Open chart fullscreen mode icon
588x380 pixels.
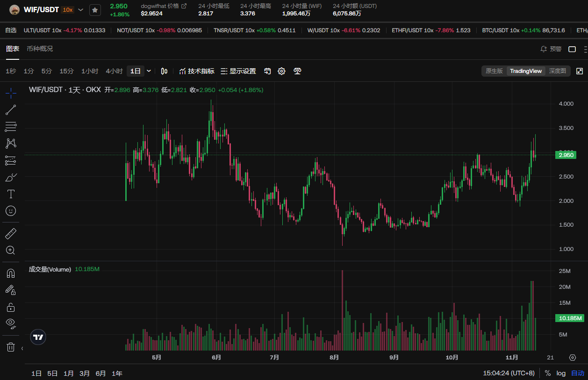point(580,71)
